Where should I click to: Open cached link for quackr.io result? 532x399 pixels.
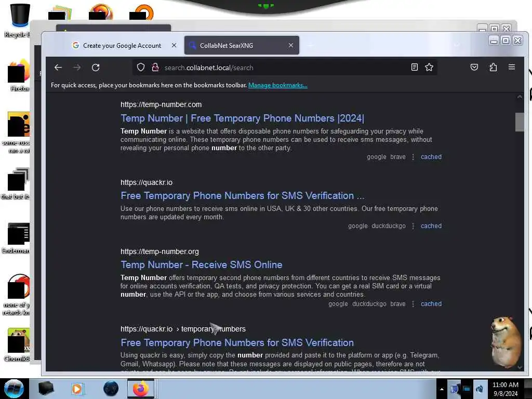tap(431, 226)
